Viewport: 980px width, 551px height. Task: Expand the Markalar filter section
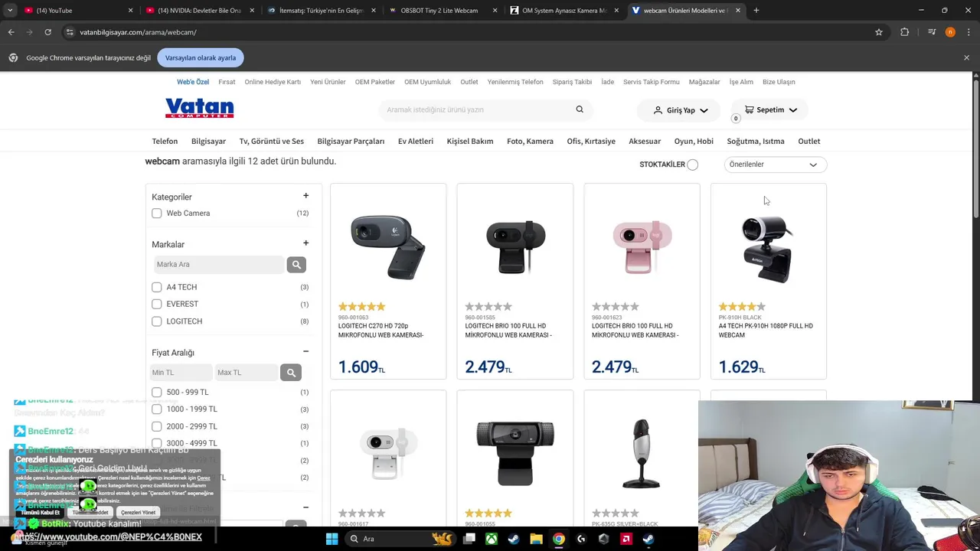click(x=305, y=243)
